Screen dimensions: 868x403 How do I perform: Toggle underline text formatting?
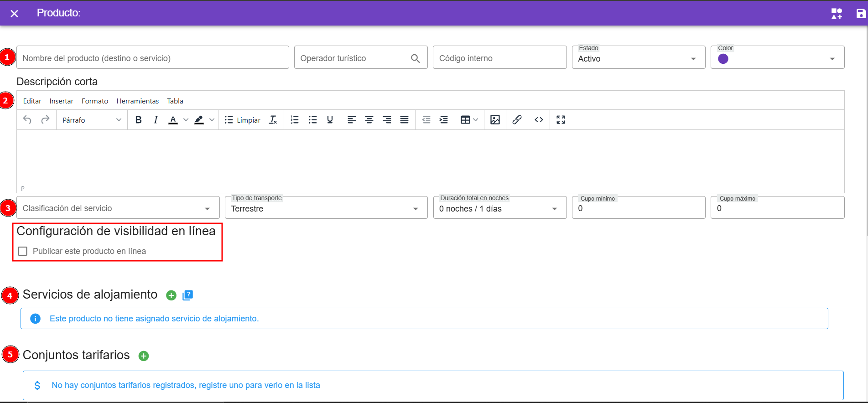tap(330, 120)
